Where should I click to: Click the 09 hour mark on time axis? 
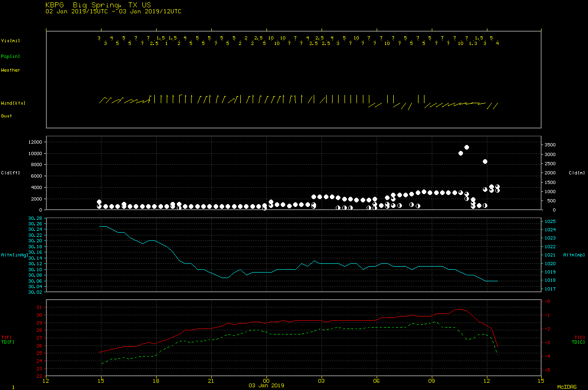pyautogui.click(x=432, y=380)
